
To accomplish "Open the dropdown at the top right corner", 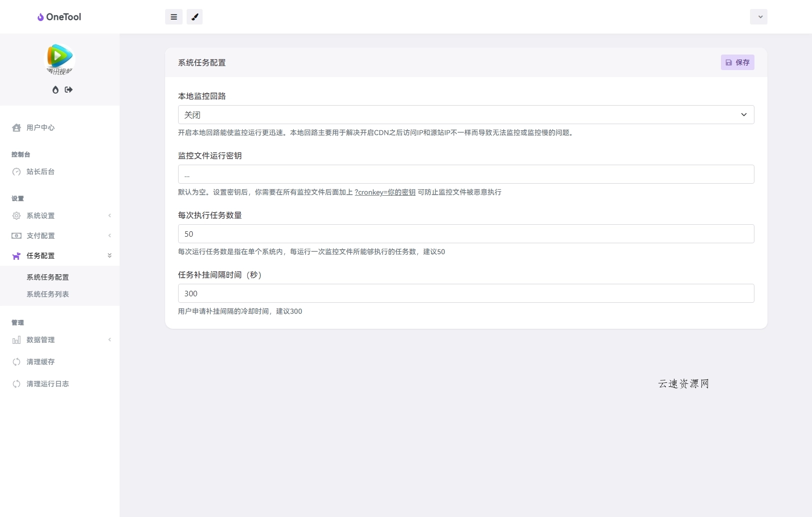I will [x=758, y=17].
